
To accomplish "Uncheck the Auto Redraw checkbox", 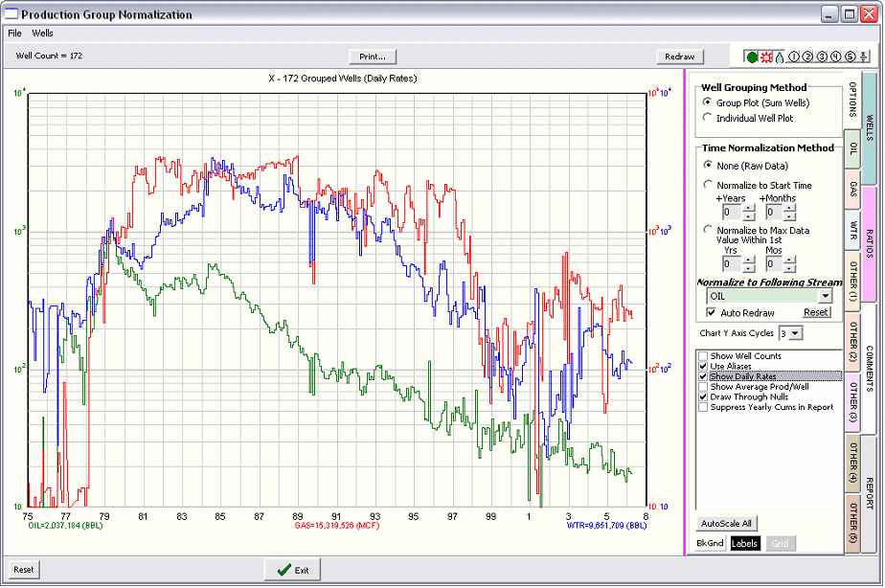I will click(x=711, y=312).
